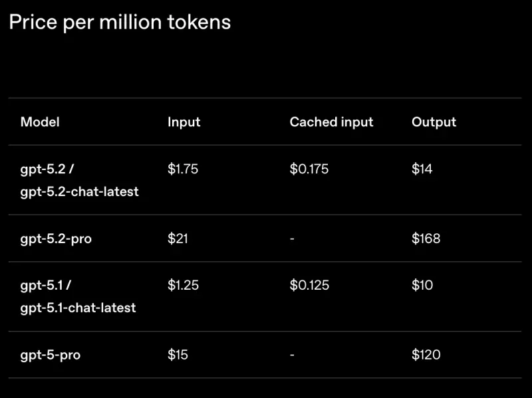This screenshot has height=398, width=532.
Task: Click the Cached input column header
Action: (331, 122)
